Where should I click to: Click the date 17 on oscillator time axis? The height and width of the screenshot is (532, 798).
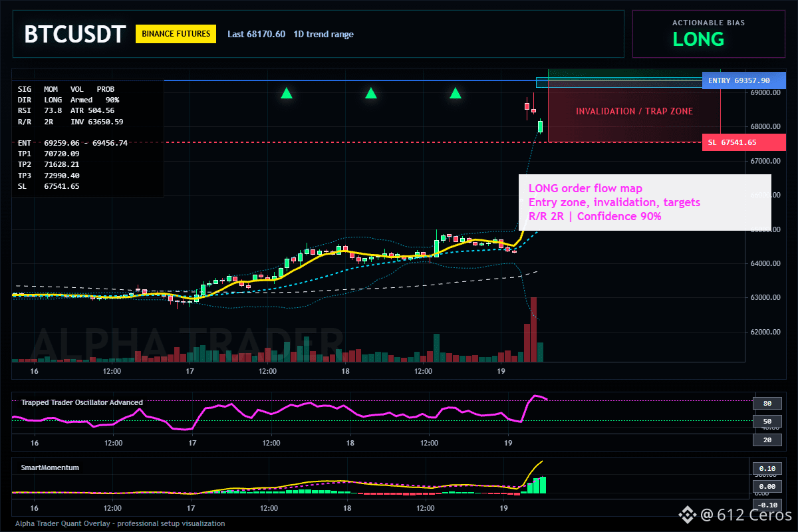[x=192, y=443]
